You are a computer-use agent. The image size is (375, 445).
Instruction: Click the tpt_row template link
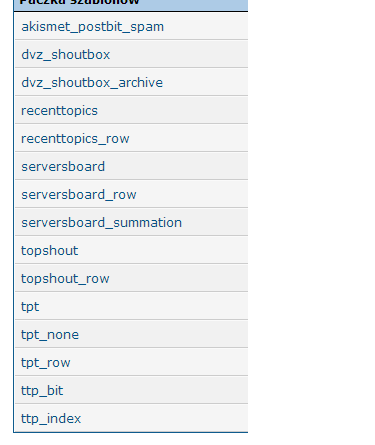[46, 363]
